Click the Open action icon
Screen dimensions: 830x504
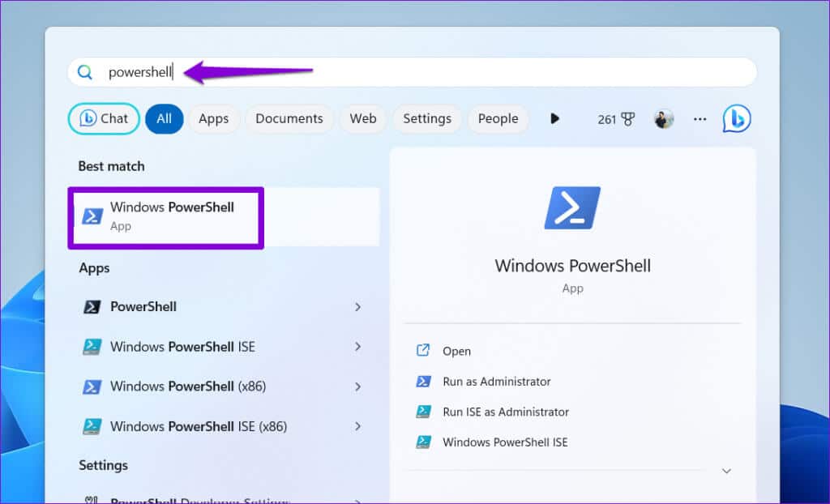(423, 350)
